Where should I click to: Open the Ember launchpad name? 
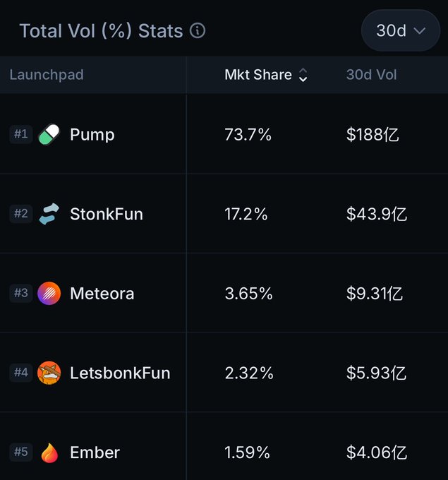[x=95, y=452]
